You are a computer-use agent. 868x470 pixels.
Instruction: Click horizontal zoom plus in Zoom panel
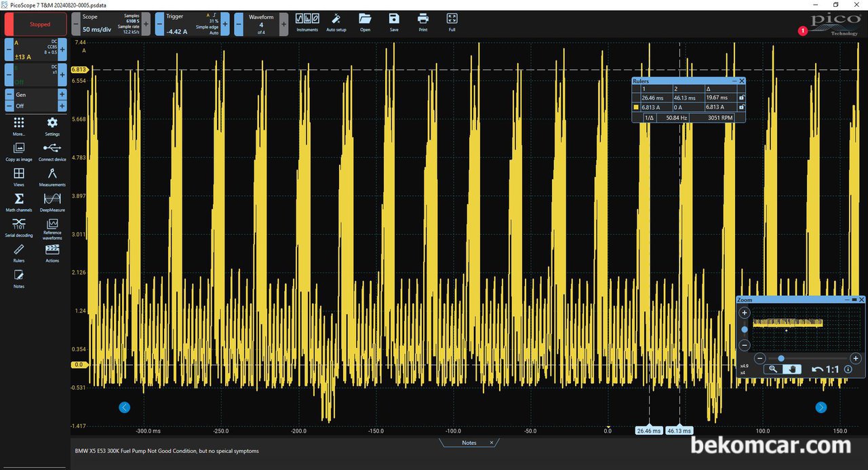(x=856, y=358)
